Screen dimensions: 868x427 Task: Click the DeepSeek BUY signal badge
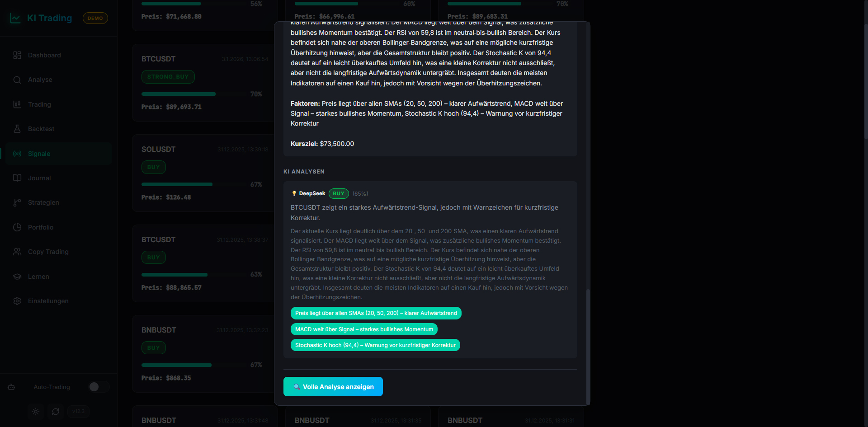(x=339, y=193)
